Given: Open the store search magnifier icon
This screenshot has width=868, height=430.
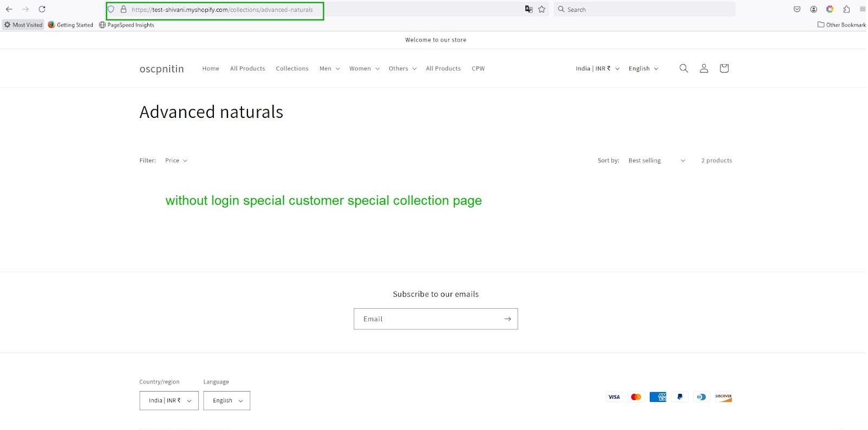Looking at the screenshot, I should [684, 68].
